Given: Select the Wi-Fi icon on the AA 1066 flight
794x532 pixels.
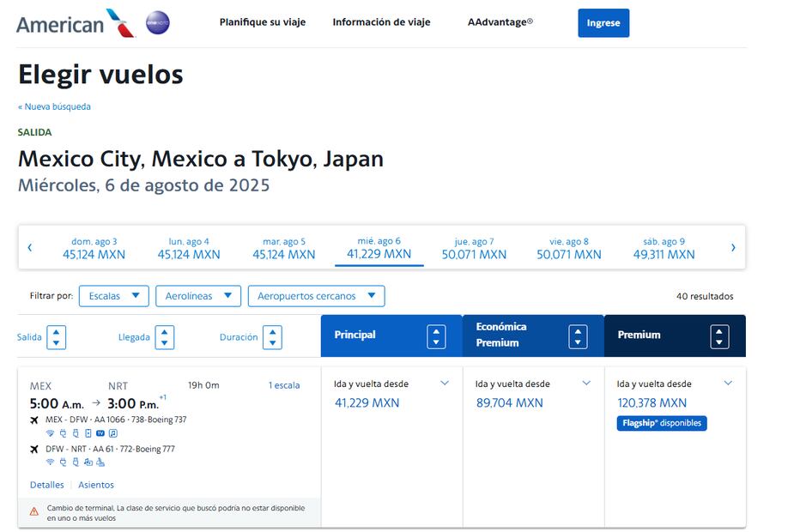Looking at the screenshot, I should (x=50, y=433).
